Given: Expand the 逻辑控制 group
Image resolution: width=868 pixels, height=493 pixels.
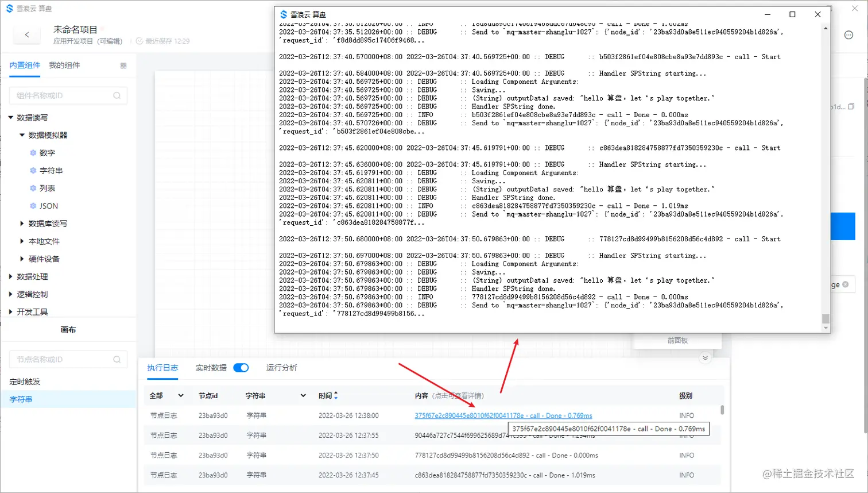Looking at the screenshot, I should pos(11,294).
